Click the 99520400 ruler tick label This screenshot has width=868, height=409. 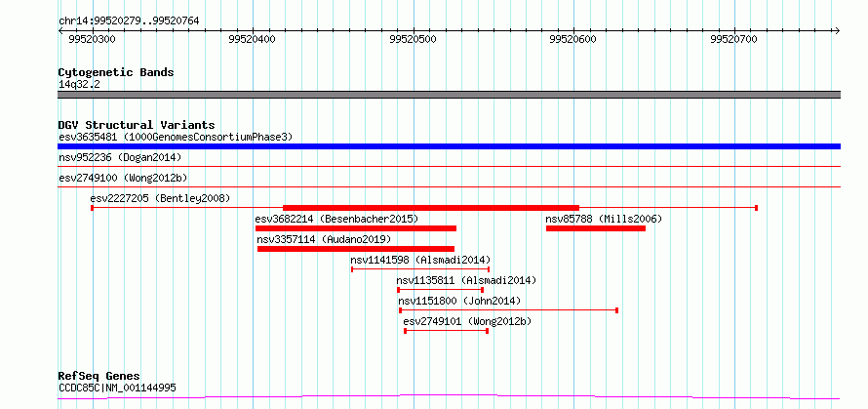point(252,39)
